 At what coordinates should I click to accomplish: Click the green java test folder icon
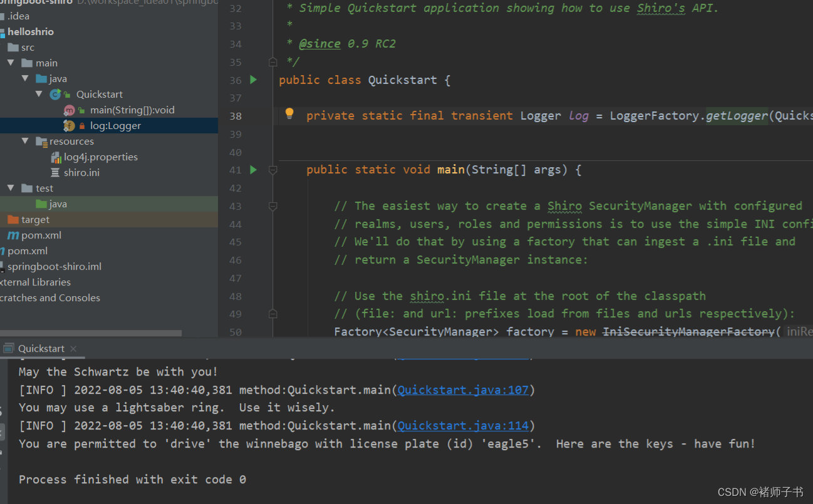point(42,203)
